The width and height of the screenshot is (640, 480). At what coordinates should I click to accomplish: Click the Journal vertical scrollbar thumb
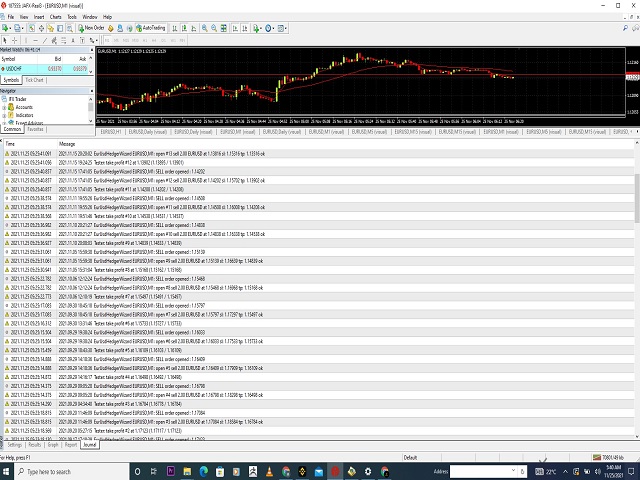tap(637, 198)
